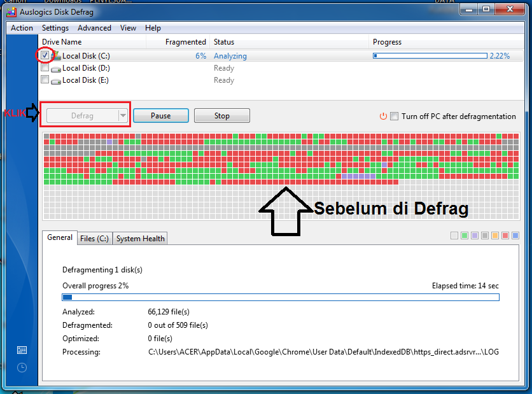
Task: Click the white legend color swatch
Action: click(454, 236)
